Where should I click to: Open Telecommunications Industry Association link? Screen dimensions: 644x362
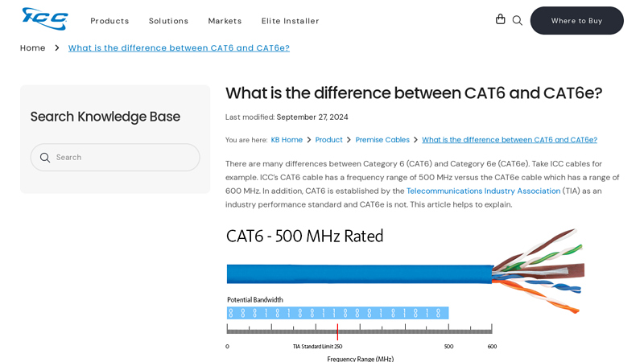pyautogui.click(x=483, y=191)
